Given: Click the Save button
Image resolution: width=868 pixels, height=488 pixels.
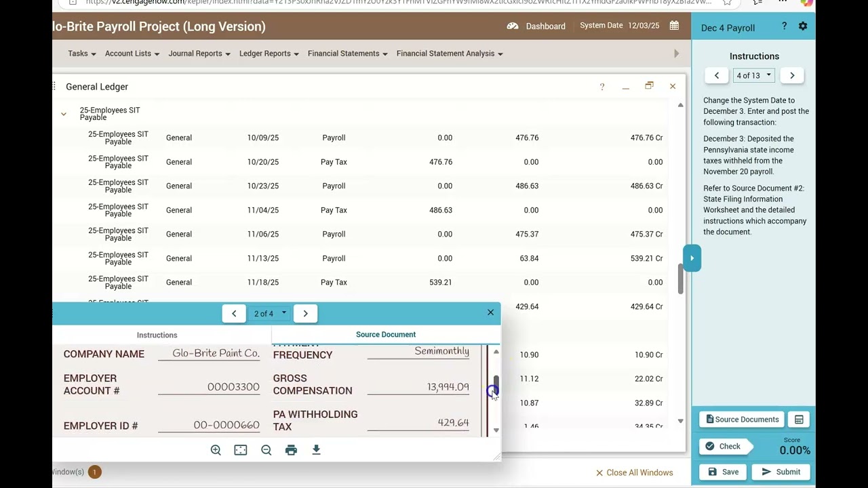Looking at the screenshot, I should [x=723, y=472].
